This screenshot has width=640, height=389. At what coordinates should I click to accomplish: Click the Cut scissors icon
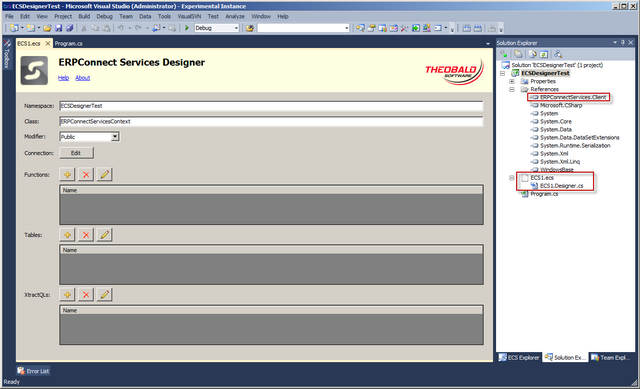[x=84, y=28]
